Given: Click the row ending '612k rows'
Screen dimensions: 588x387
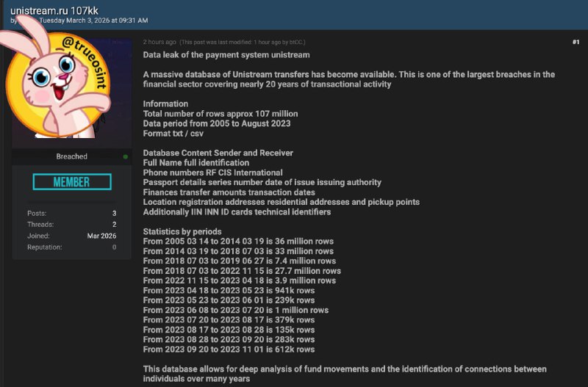Looking at the screenshot, I should (229, 350).
